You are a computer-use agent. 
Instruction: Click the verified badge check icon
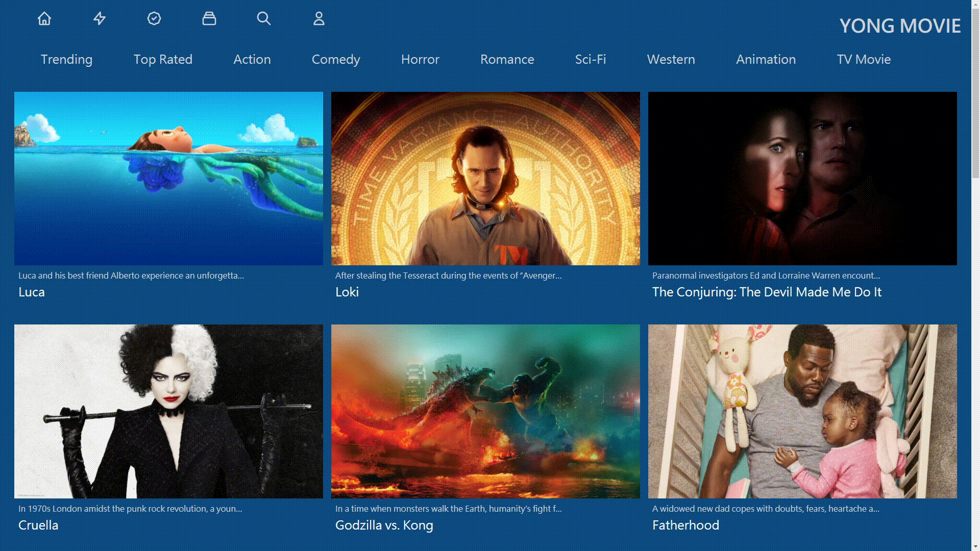pos(154,19)
